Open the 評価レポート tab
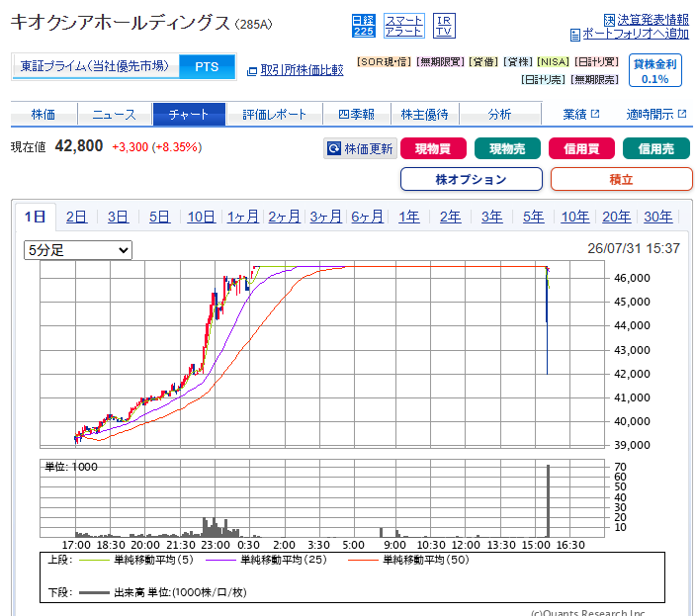This screenshot has height=616, width=695. click(275, 115)
